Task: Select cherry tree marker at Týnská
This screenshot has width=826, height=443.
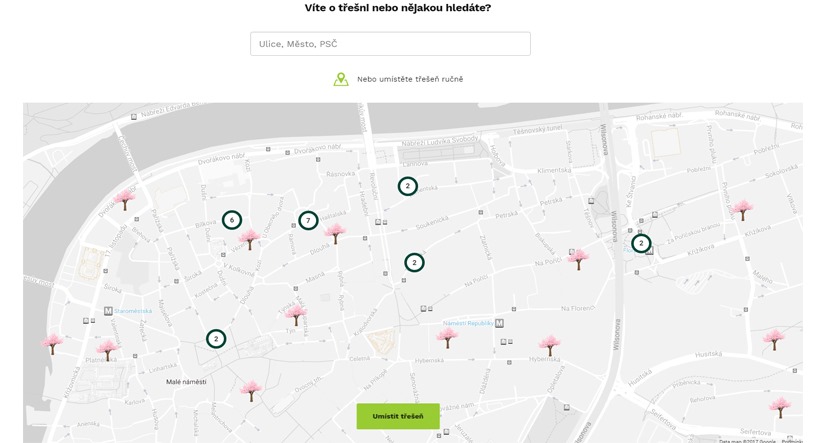Action: (x=296, y=315)
